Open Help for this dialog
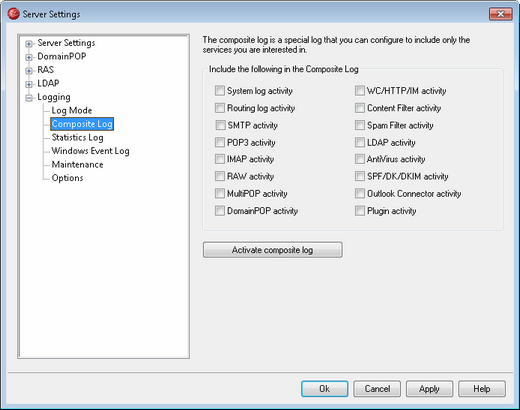 pyautogui.click(x=482, y=389)
